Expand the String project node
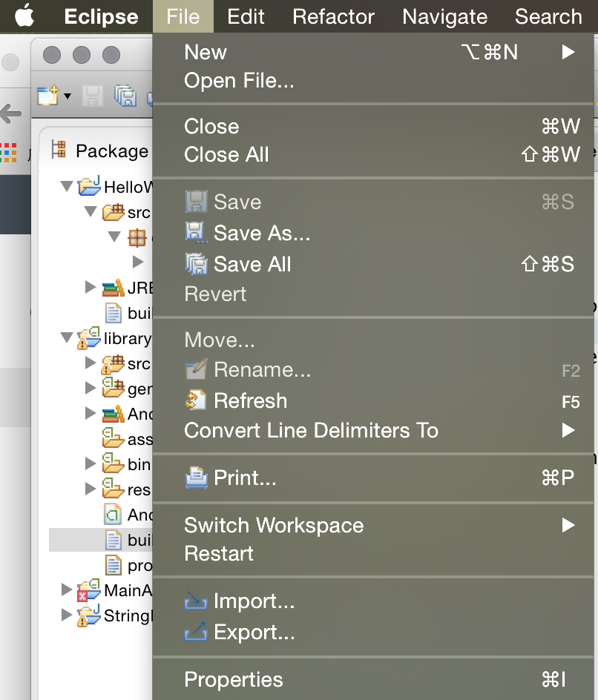The image size is (598, 700). (67, 615)
